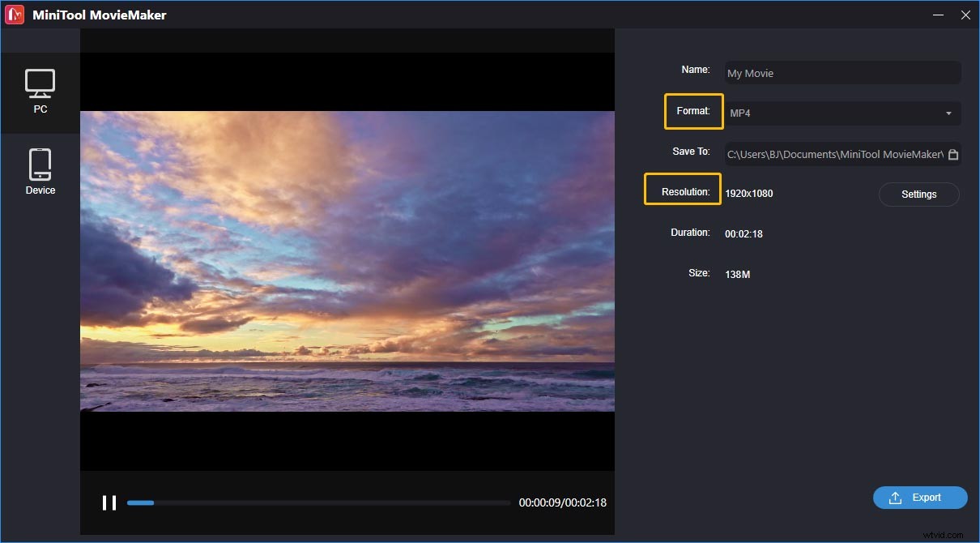Open the Settings dialog
The image size is (980, 543).
pos(918,195)
